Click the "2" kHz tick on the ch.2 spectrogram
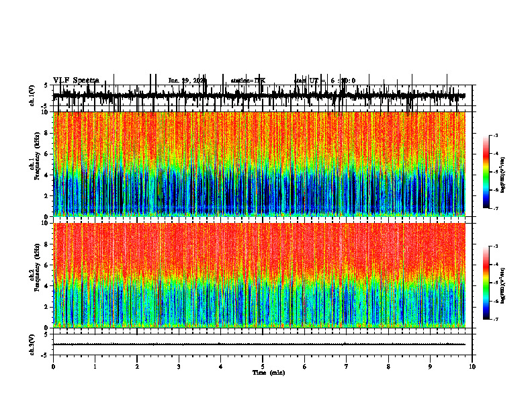This screenshot has width=532, height=411. pyautogui.click(x=48, y=307)
